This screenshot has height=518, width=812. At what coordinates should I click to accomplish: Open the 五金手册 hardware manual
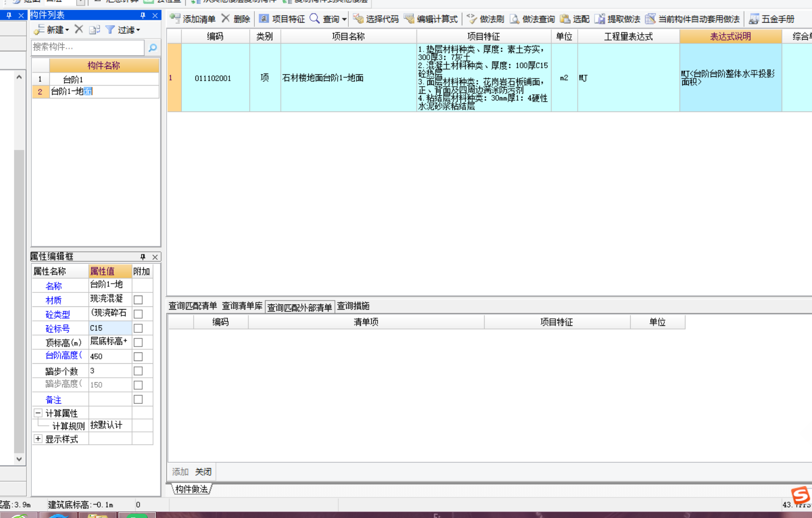(x=772, y=19)
